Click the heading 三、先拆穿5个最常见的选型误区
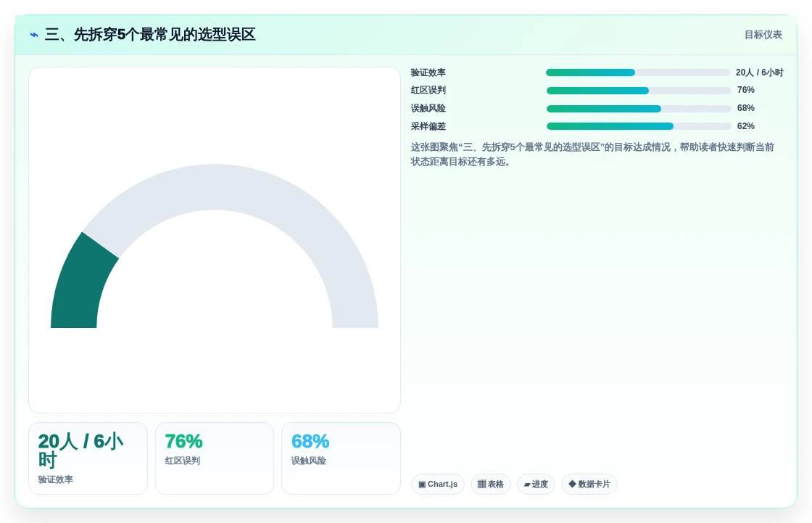This screenshot has width=812, height=523. tap(150, 35)
